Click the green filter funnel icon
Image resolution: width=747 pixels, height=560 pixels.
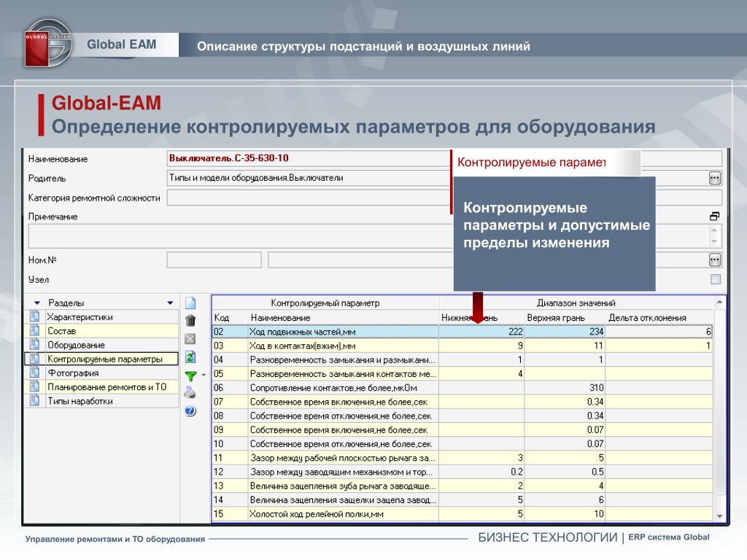pos(190,376)
